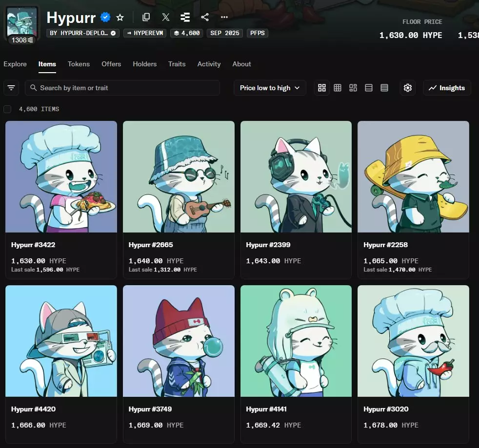
Task: Expand the 'Price low to high' sort dropdown
Action: (x=270, y=88)
